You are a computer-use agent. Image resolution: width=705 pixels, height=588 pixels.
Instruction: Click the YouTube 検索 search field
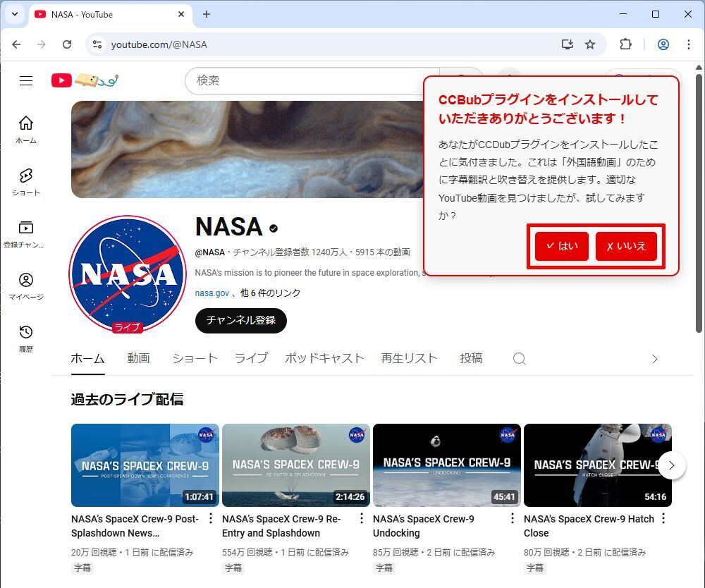pos(312,80)
